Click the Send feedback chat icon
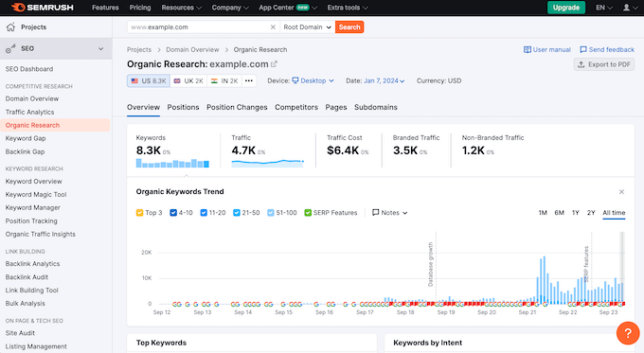The image size is (644, 353). 582,49
